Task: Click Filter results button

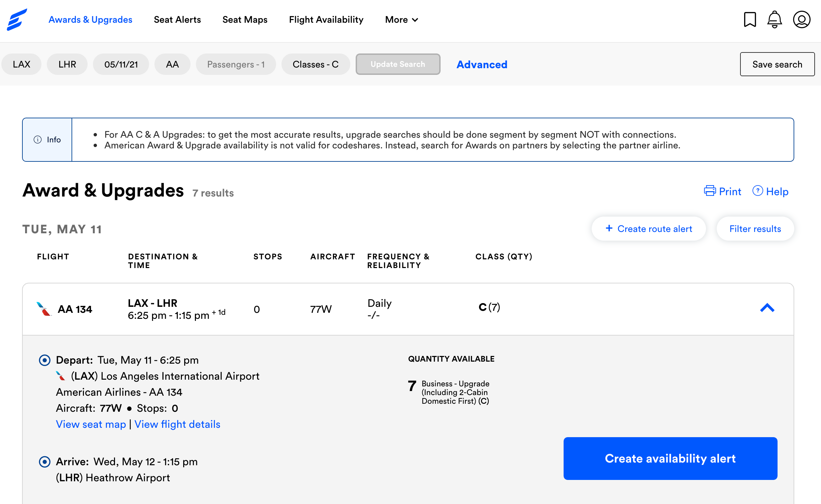Action: click(755, 229)
